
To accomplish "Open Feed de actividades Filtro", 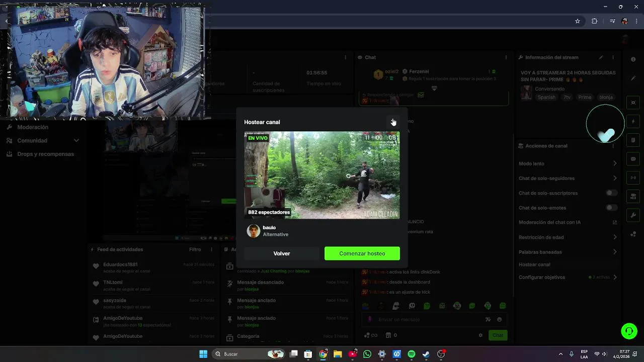I will 195,249.
